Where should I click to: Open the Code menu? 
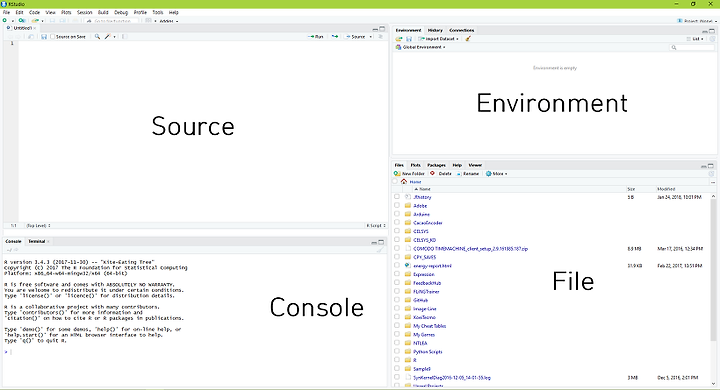(34, 12)
